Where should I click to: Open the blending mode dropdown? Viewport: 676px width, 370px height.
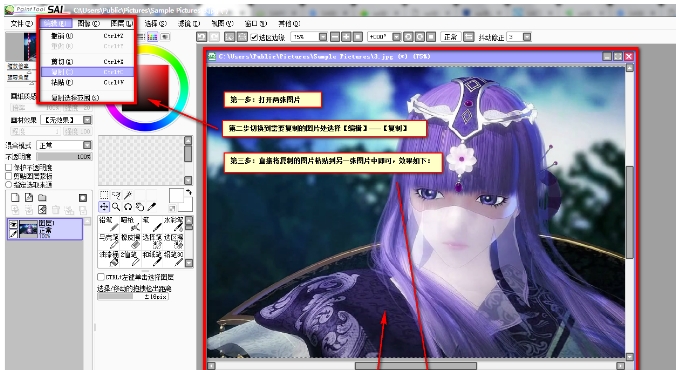click(x=65, y=145)
